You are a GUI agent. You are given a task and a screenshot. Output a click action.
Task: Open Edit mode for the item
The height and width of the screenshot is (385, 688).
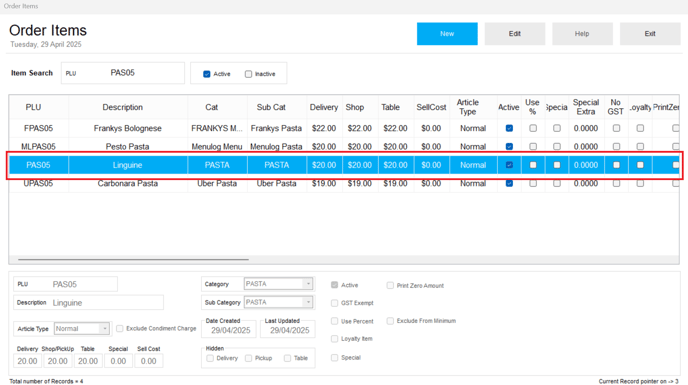(x=515, y=34)
